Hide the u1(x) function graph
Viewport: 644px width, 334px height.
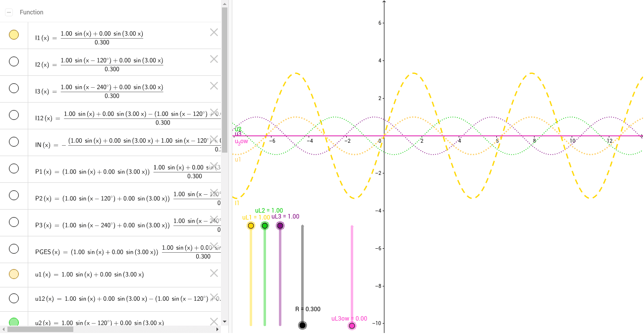[x=14, y=274]
